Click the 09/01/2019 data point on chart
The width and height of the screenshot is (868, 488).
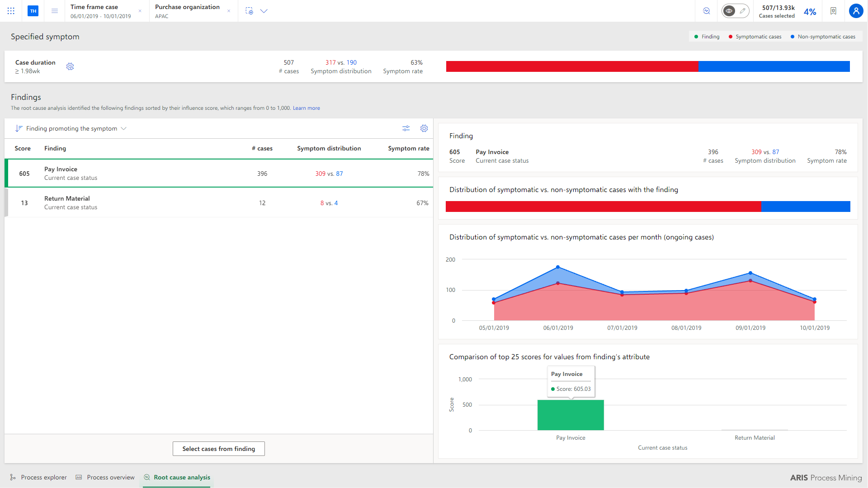[750, 273]
